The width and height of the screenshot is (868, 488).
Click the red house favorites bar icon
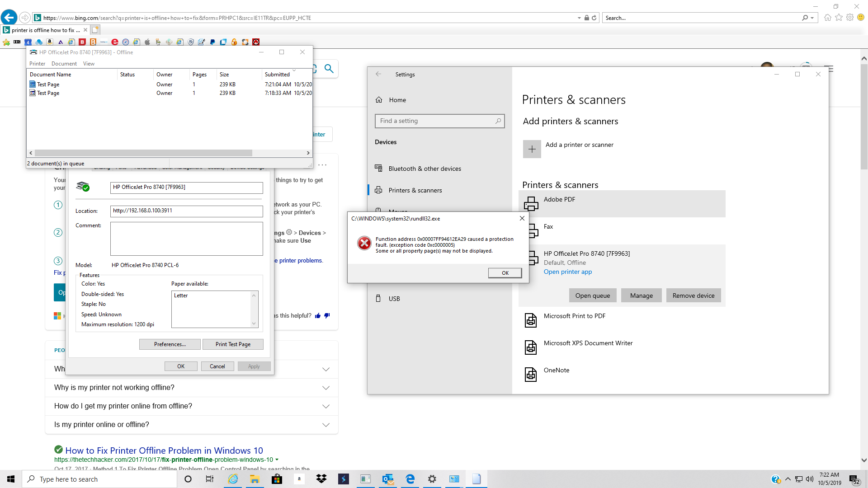coord(256,42)
